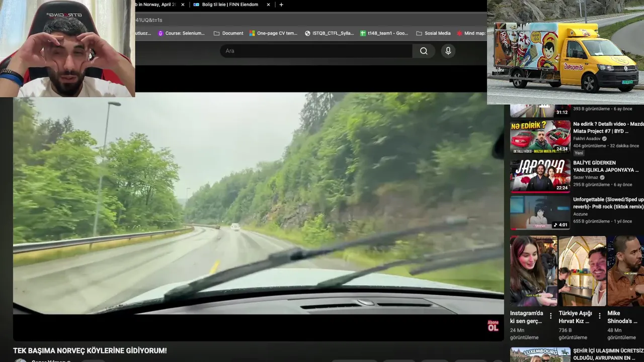This screenshot has width=644, height=362.
Task: Focus the 'Ara' search field
Action: (316, 51)
